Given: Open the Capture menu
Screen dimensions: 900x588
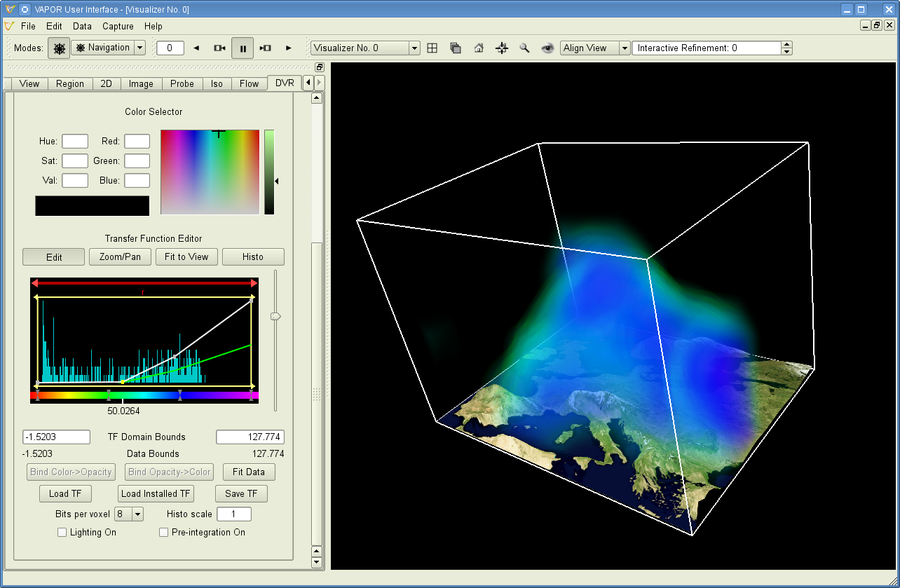Looking at the screenshot, I should pyautogui.click(x=118, y=26).
